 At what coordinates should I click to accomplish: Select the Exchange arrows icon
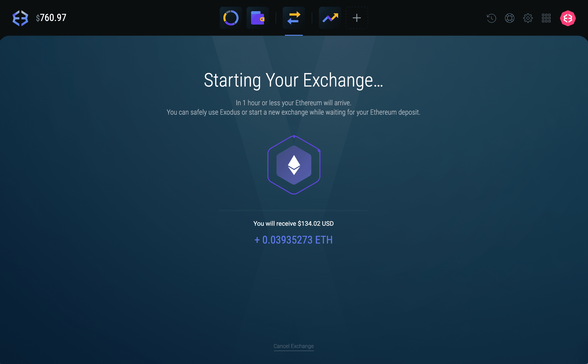point(294,18)
